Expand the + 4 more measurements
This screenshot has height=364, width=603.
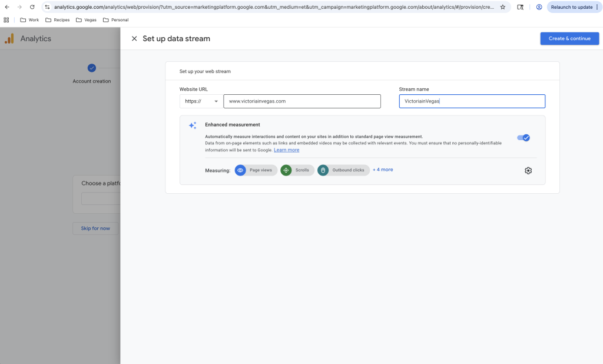(x=383, y=170)
